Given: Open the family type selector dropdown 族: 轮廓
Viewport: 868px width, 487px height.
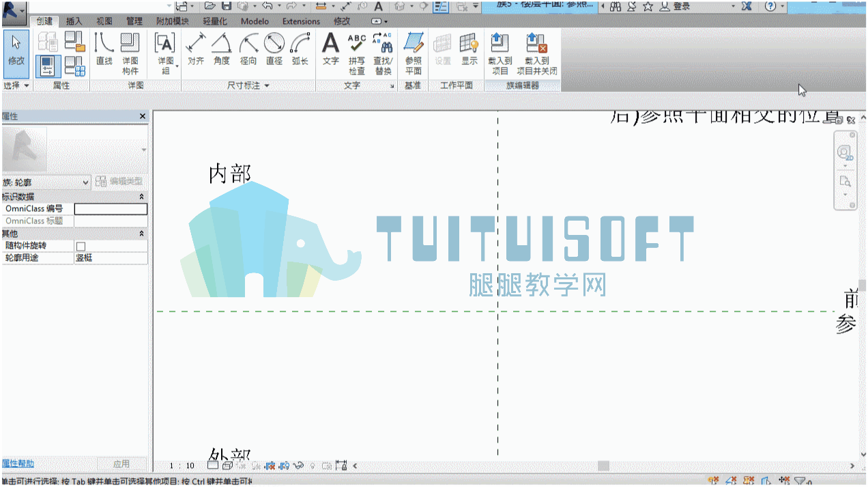Looking at the screenshot, I should click(x=46, y=182).
